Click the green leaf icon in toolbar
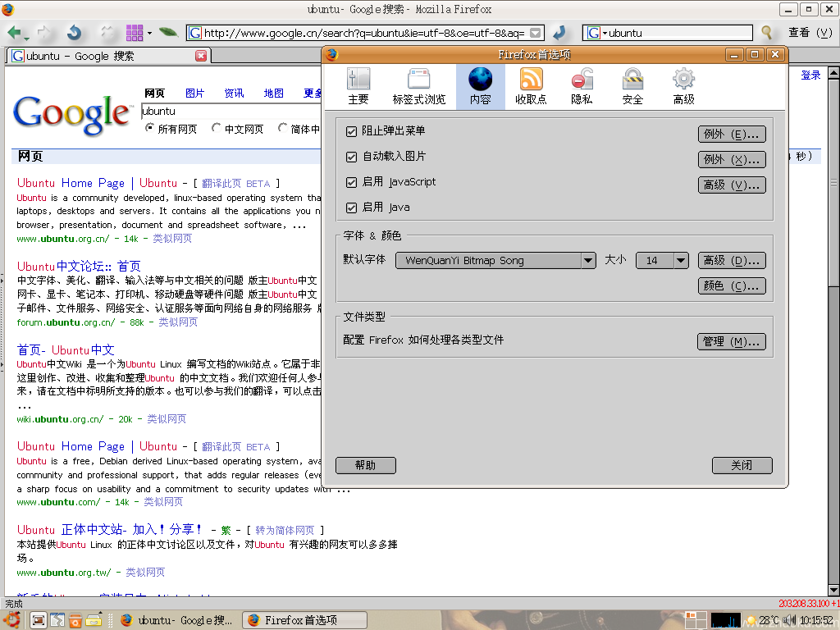The height and width of the screenshot is (630, 840). pos(168,32)
